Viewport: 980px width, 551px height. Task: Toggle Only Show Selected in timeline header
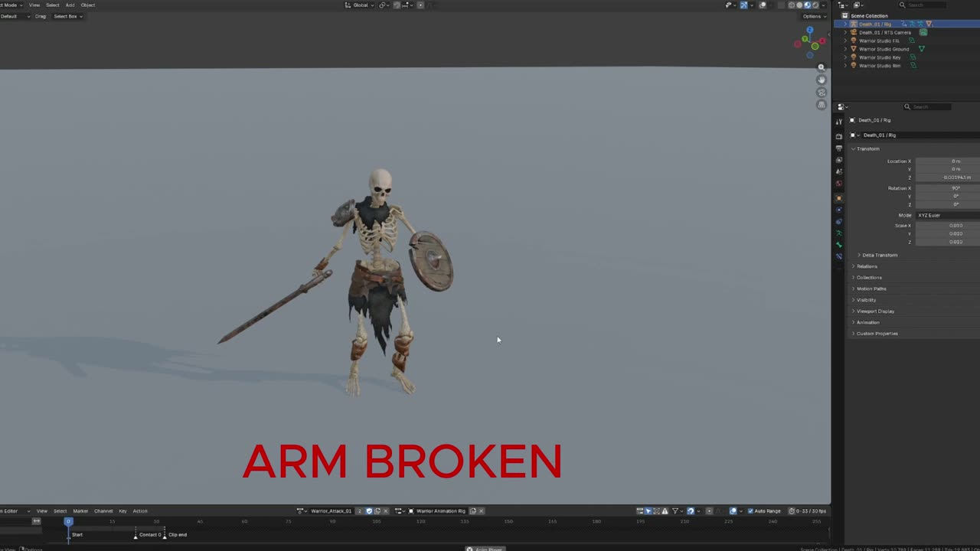click(648, 511)
